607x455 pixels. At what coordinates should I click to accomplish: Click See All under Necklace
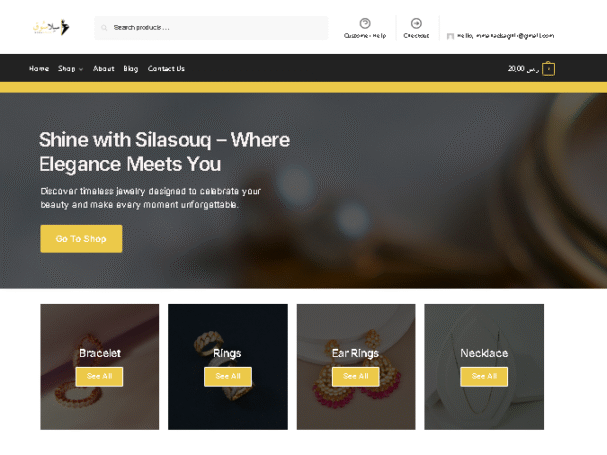[x=484, y=376]
